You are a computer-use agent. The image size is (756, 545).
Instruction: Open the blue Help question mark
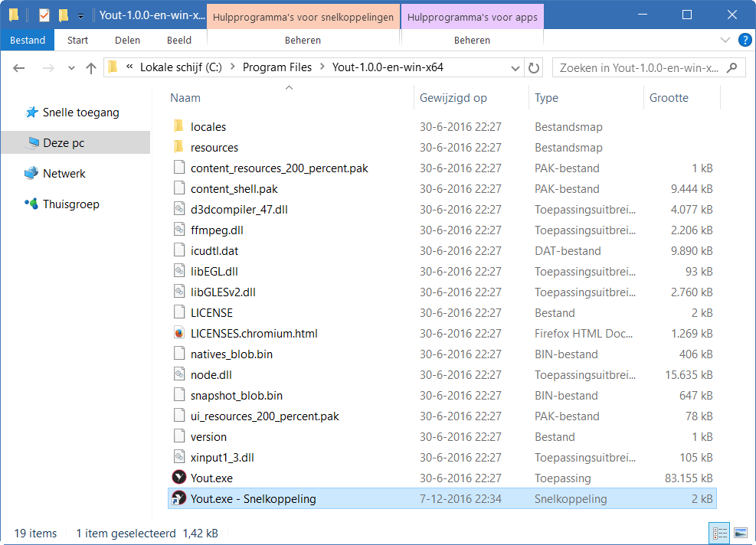pyautogui.click(x=745, y=40)
